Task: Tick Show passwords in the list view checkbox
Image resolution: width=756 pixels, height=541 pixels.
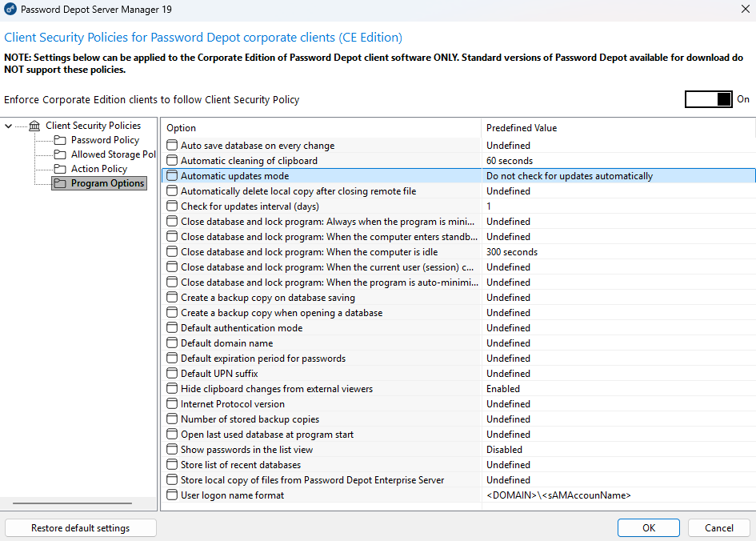Action: 172,450
